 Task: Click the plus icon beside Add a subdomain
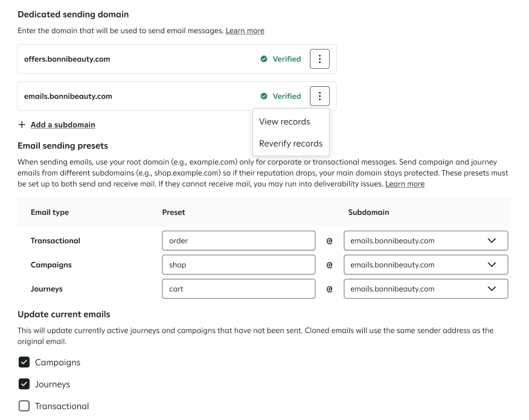click(x=22, y=125)
